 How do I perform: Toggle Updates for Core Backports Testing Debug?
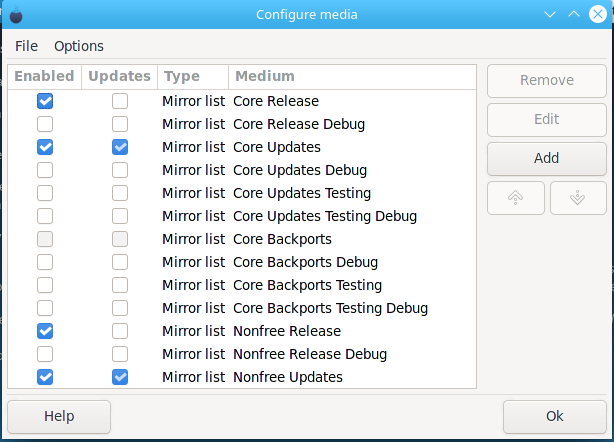tap(120, 308)
